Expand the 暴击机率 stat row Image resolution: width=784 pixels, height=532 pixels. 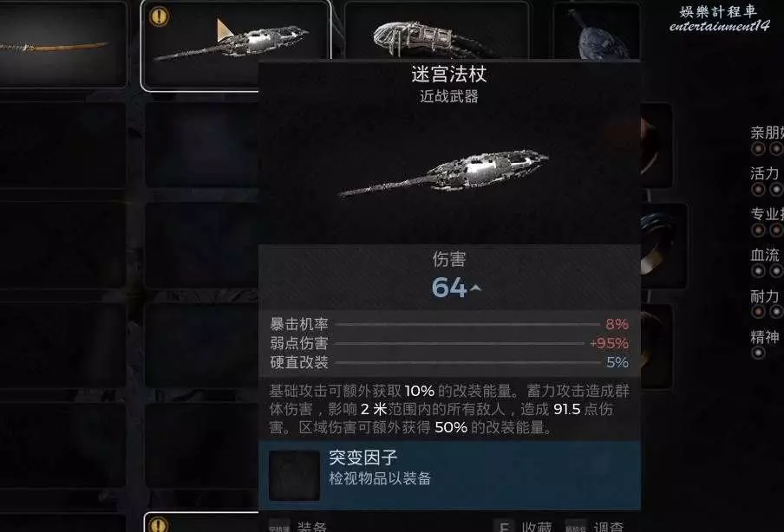[x=449, y=324]
